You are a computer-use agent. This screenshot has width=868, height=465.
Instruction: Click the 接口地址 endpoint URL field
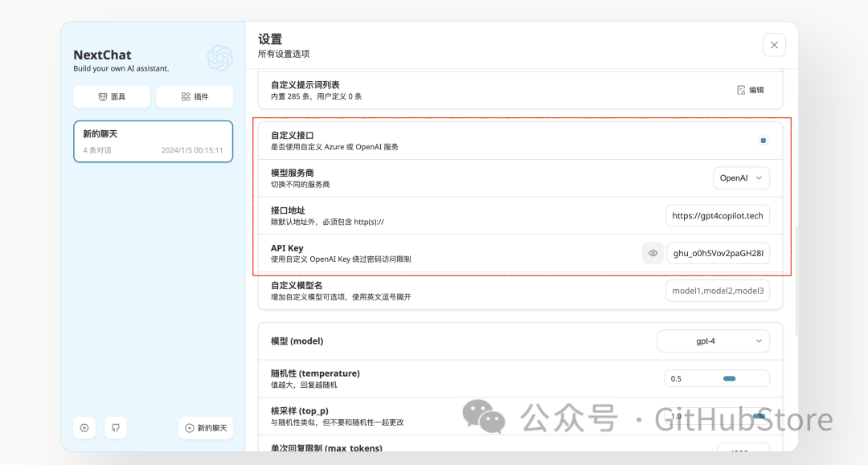coord(718,216)
